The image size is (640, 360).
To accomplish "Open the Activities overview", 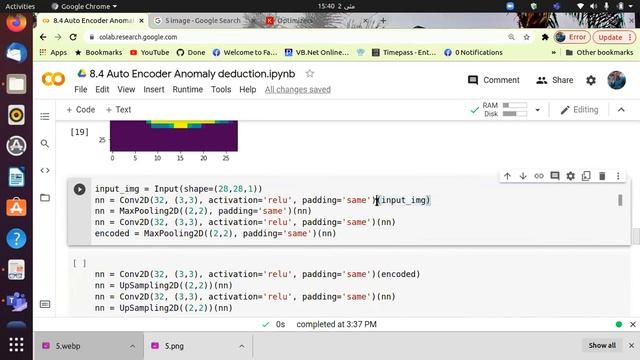I will click(20, 6).
